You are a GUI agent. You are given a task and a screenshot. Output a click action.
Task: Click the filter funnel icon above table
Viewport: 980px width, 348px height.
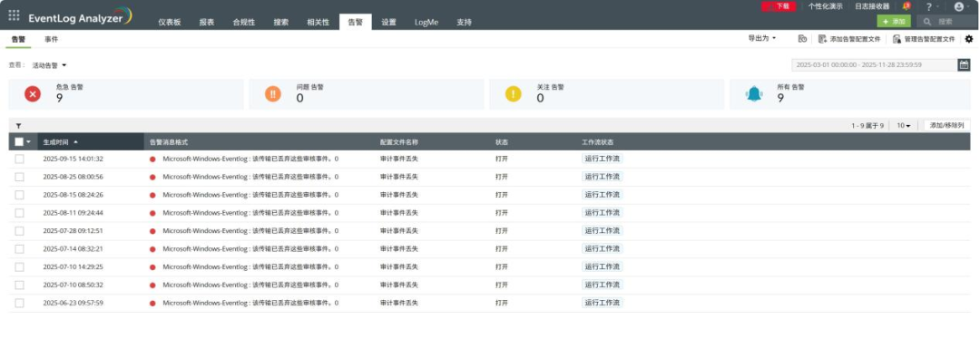[18, 125]
